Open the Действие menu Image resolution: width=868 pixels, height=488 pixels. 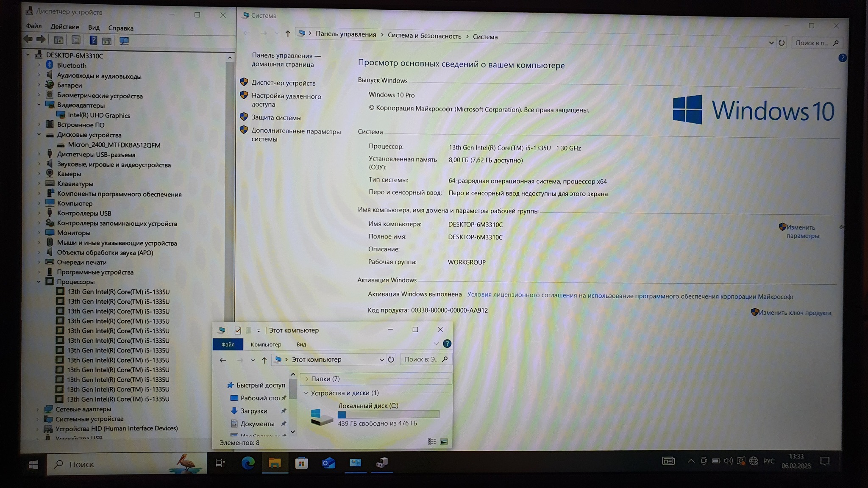coord(64,27)
